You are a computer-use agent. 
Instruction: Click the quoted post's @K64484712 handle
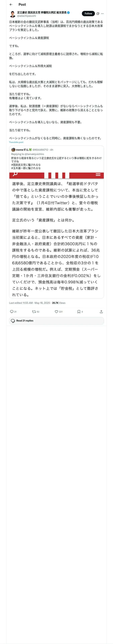coord(40,150)
